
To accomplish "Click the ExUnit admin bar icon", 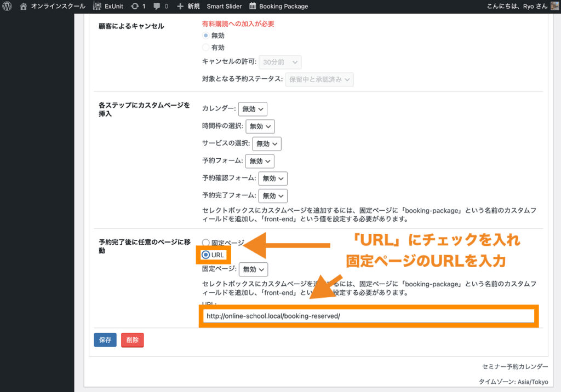I will [x=97, y=7].
